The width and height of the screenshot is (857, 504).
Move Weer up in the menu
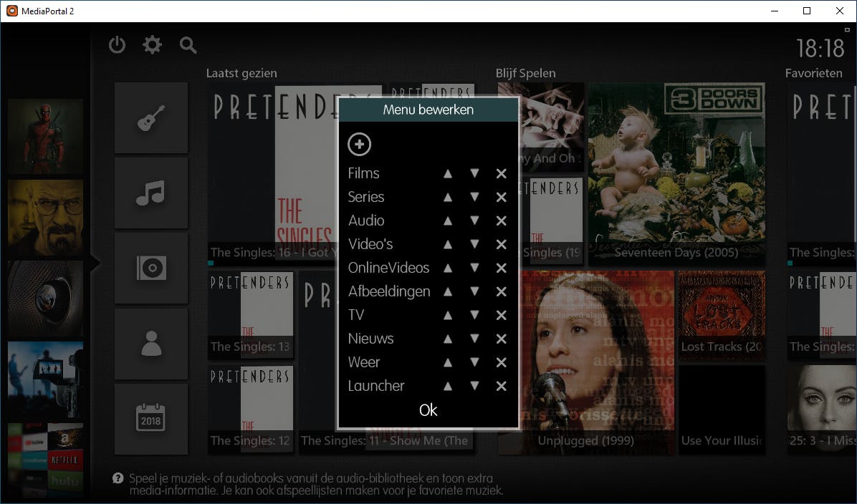click(448, 362)
